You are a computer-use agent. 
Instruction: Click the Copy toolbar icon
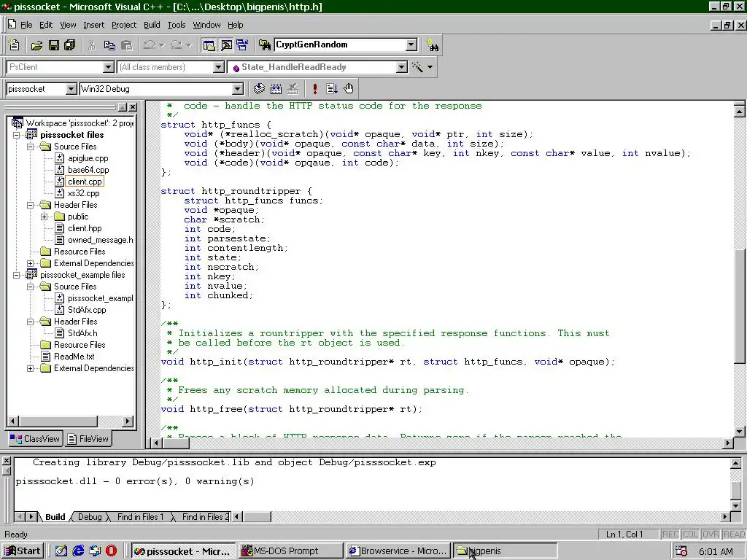click(x=109, y=45)
